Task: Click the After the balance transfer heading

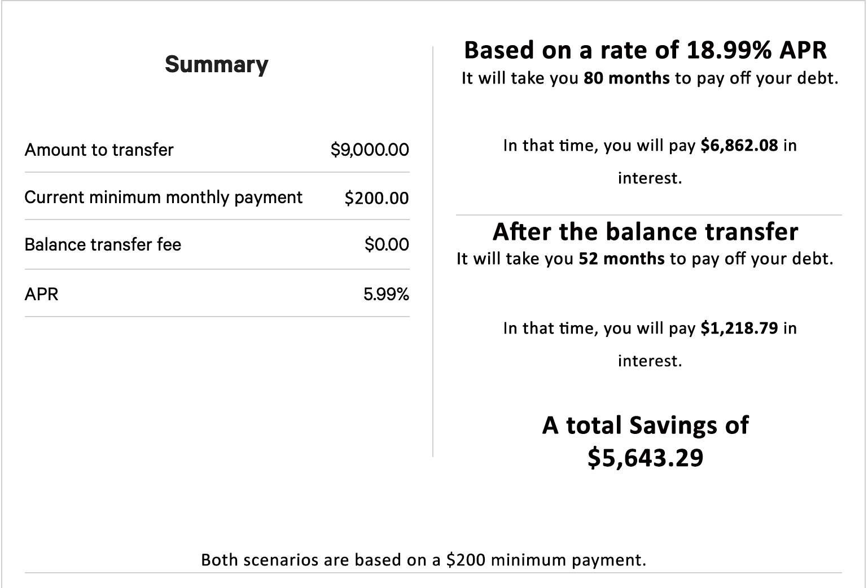Action: pos(645,231)
